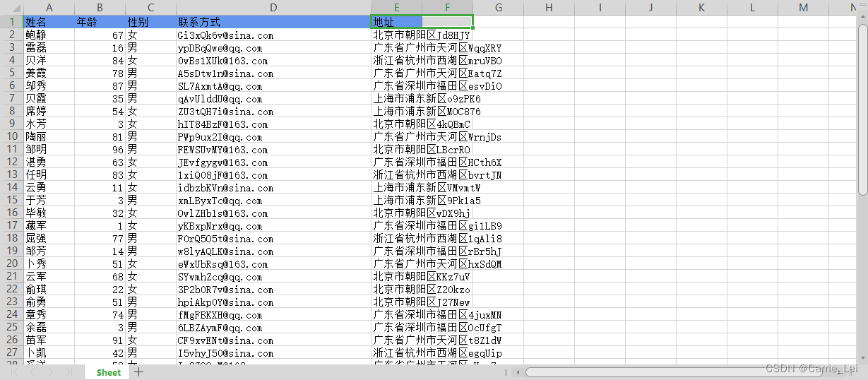The width and height of the screenshot is (868, 380).
Task: Select address 北京市朝阳区Jd8HJY
Action: [x=422, y=35]
